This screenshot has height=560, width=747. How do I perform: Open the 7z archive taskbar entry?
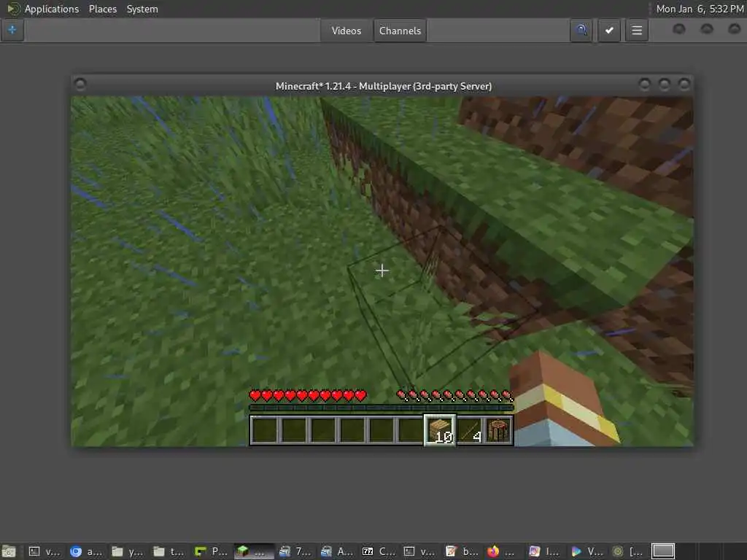click(x=378, y=551)
